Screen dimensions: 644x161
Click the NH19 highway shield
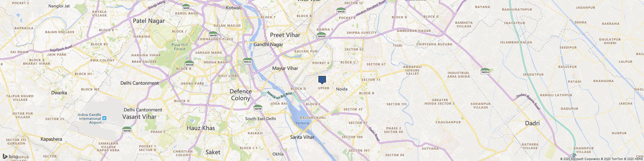pos(258,108)
